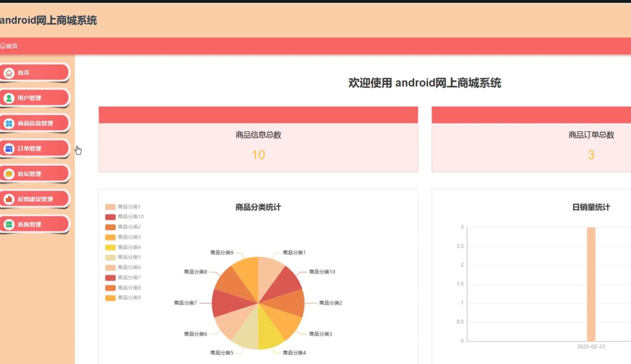The image size is (631, 364).
Task: Toggle legend swatch for 商品分类2
Action: [110, 227]
